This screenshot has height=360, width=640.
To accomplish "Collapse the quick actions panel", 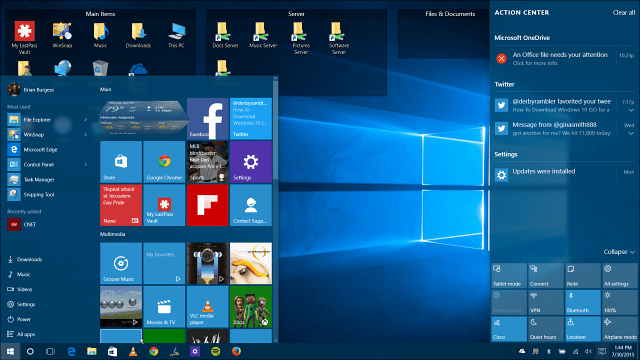I will [x=619, y=252].
